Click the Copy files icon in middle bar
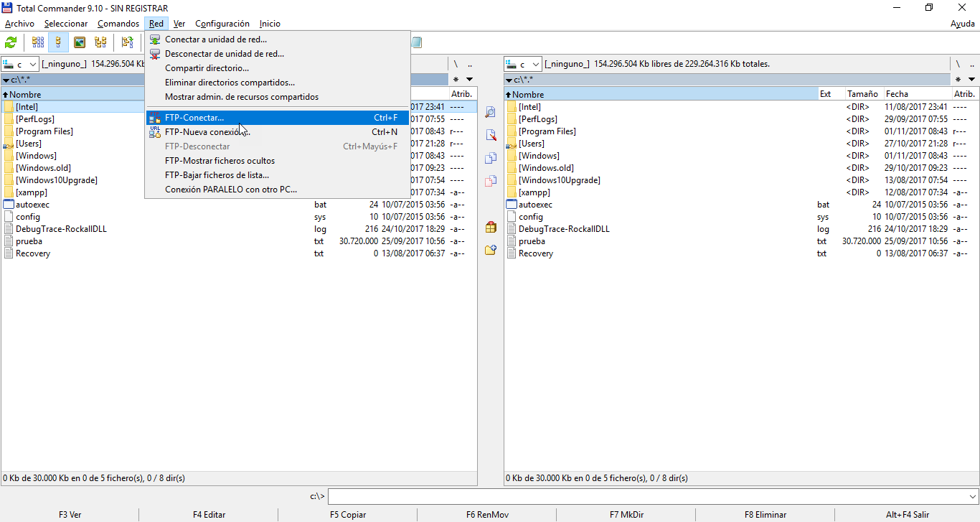This screenshot has width=980, height=522. pyautogui.click(x=491, y=158)
